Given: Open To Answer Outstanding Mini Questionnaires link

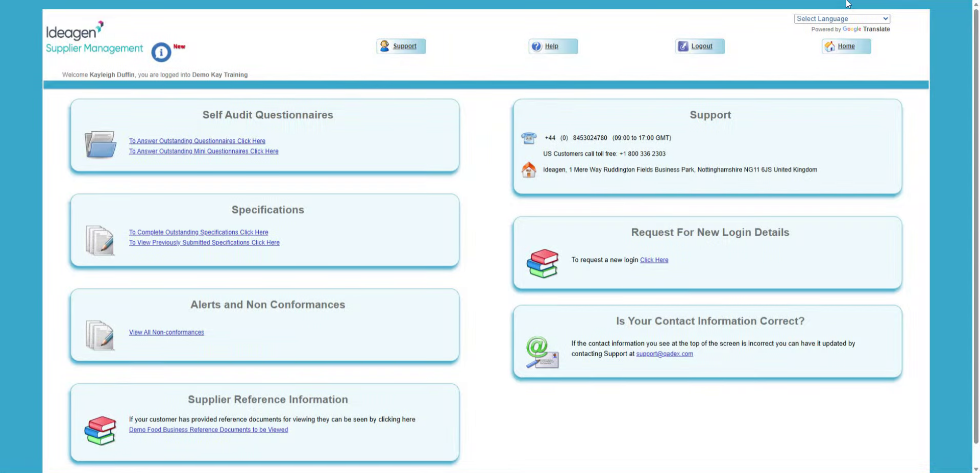Looking at the screenshot, I should click(204, 151).
